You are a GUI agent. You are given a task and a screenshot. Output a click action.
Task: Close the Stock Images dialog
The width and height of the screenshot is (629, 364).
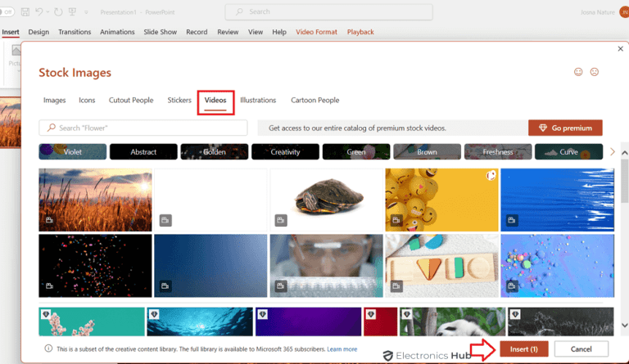(620, 49)
